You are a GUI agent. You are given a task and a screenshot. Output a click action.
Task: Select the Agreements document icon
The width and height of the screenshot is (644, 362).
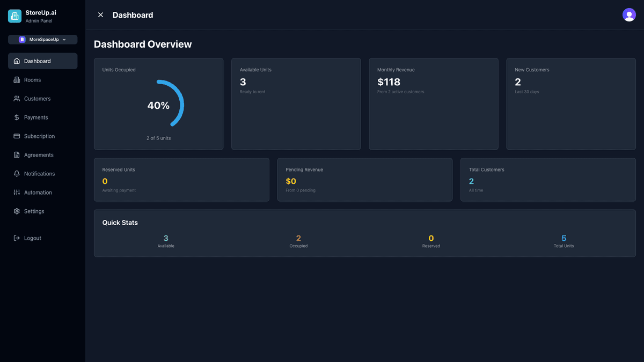[x=17, y=154]
